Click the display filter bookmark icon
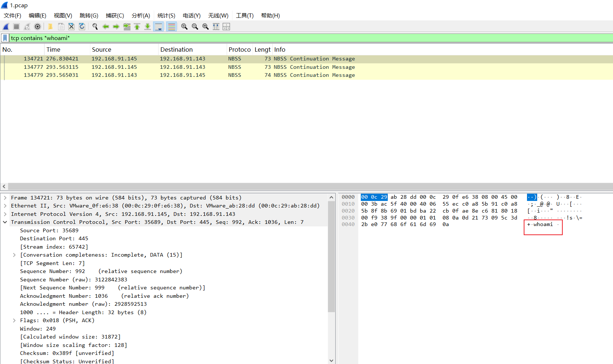The height and width of the screenshot is (364, 613). click(5, 38)
